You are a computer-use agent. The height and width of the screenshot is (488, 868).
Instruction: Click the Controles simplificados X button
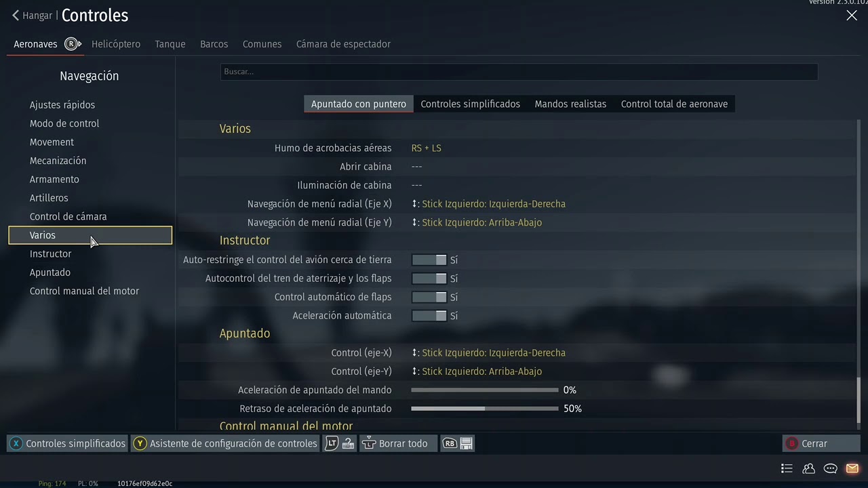(68, 443)
